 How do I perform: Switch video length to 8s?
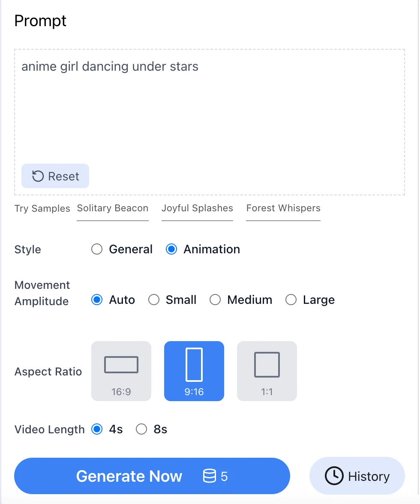141,429
